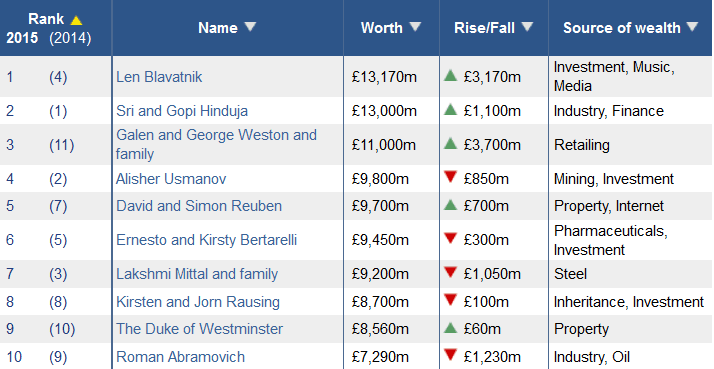
Task: Click green up arrow beside £60m
Action: (x=450, y=328)
